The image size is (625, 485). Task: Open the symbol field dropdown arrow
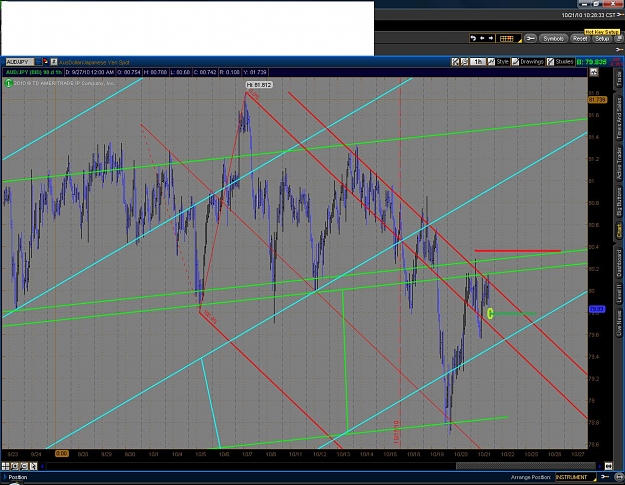click(38, 62)
